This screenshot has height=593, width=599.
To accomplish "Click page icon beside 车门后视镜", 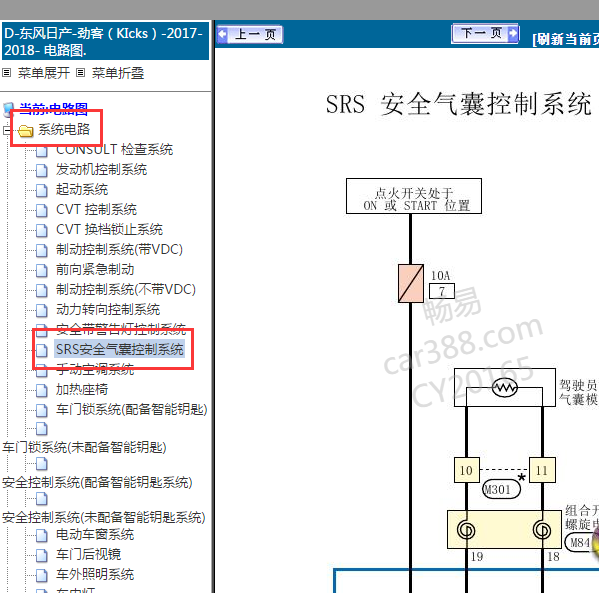I will click(42, 555).
